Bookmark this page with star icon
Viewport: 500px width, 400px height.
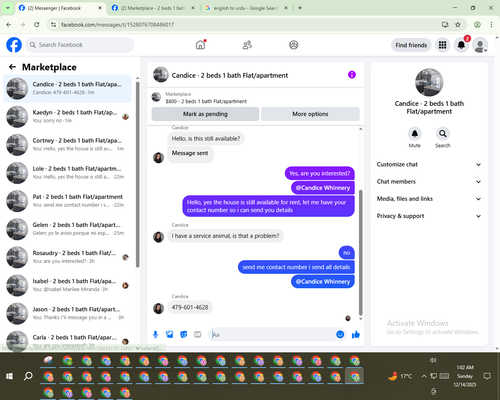pyautogui.click(x=458, y=25)
